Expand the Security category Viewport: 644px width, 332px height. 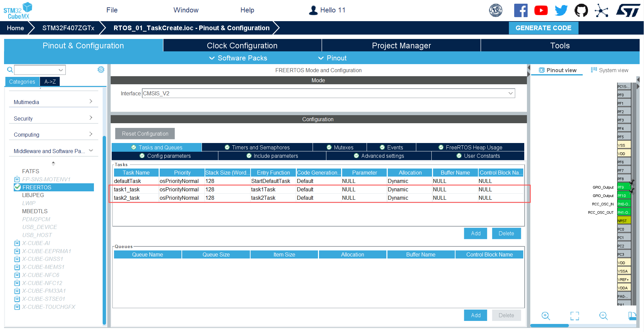tap(53, 118)
